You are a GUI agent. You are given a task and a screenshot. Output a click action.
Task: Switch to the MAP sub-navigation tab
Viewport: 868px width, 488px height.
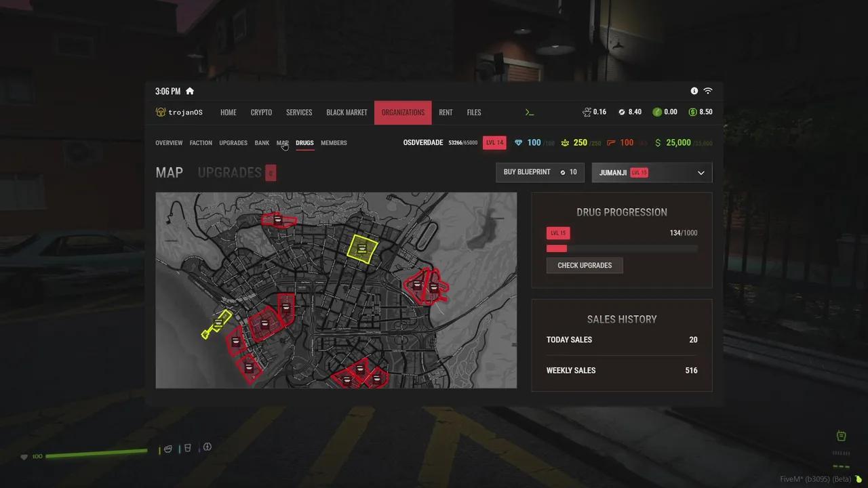(282, 143)
